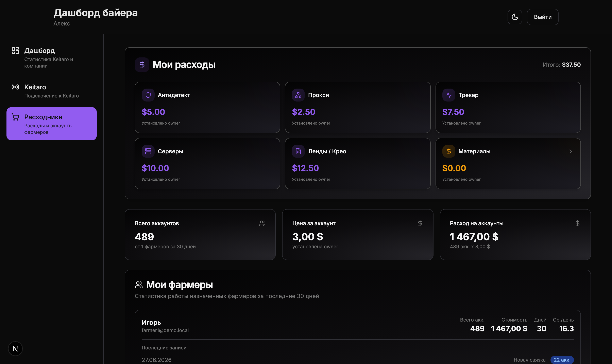Open the Серверы expense card
Image resolution: width=612 pixels, height=364 pixels.
pos(207,164)
